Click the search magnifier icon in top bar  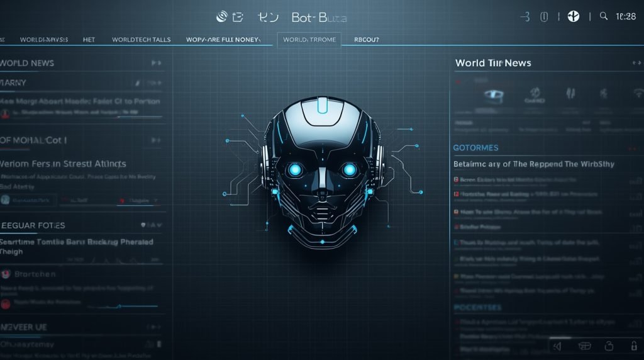point(604,17)
